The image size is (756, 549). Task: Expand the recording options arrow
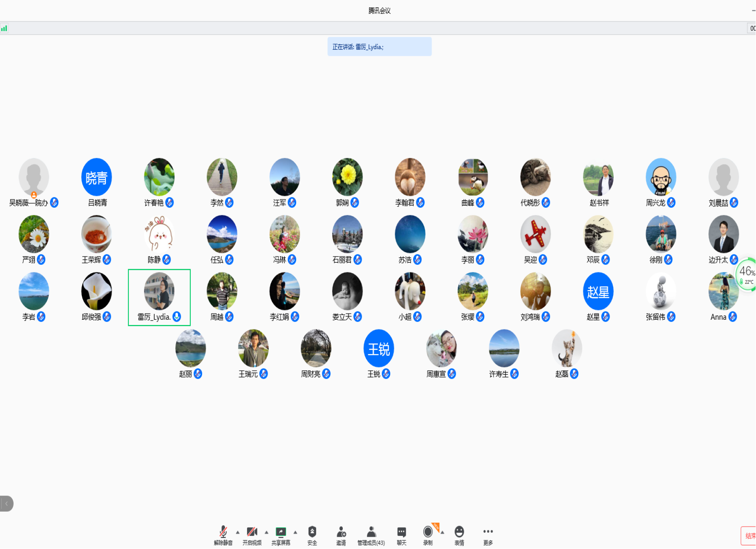[x=443, y=532]
